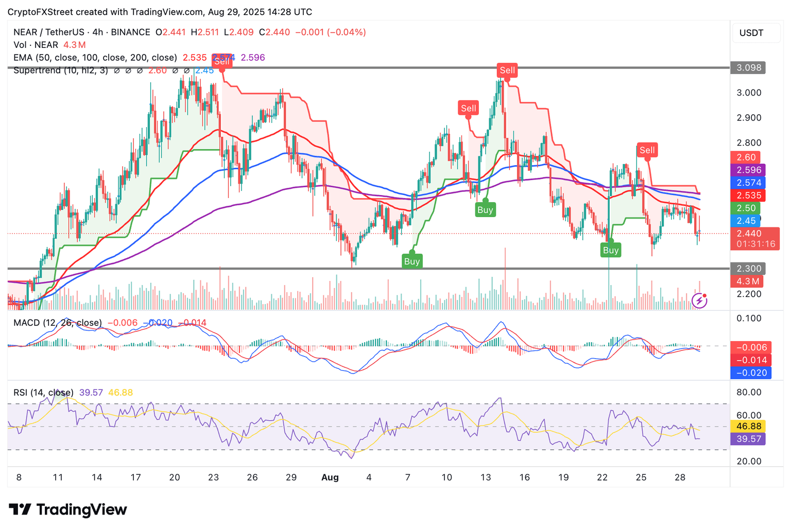Click the gray 2.300 support price label

[748, 269]
